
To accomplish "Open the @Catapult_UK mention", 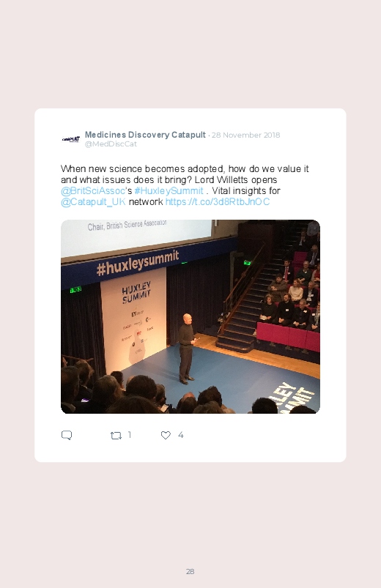I will pos(93,202).
